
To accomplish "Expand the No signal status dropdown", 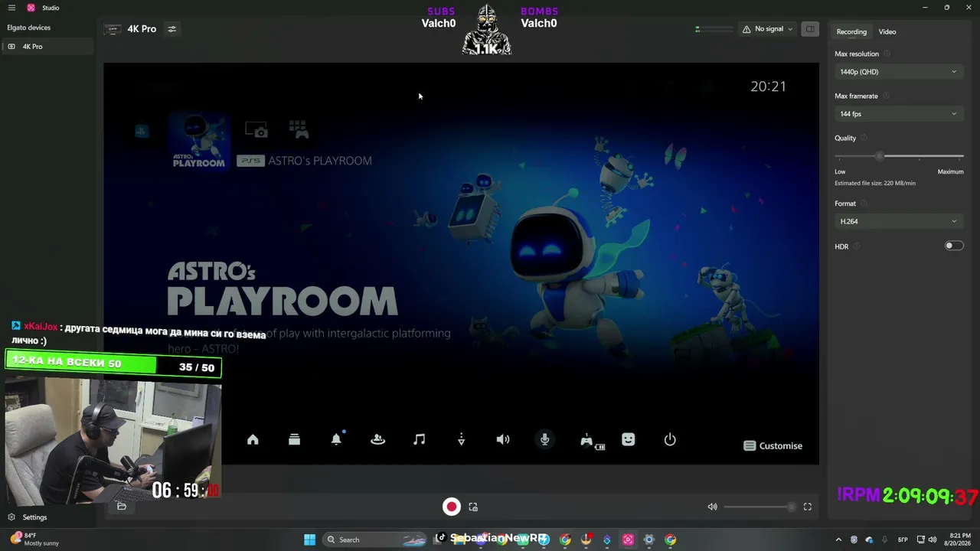I will (768, 29).
